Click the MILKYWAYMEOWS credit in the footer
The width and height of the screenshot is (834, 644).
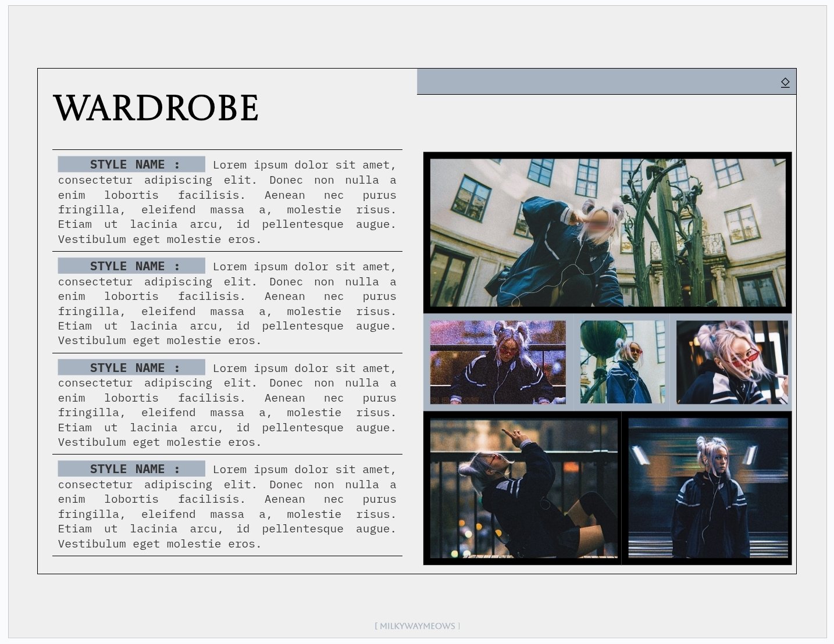pyautogui.click(x=417, y=626)
